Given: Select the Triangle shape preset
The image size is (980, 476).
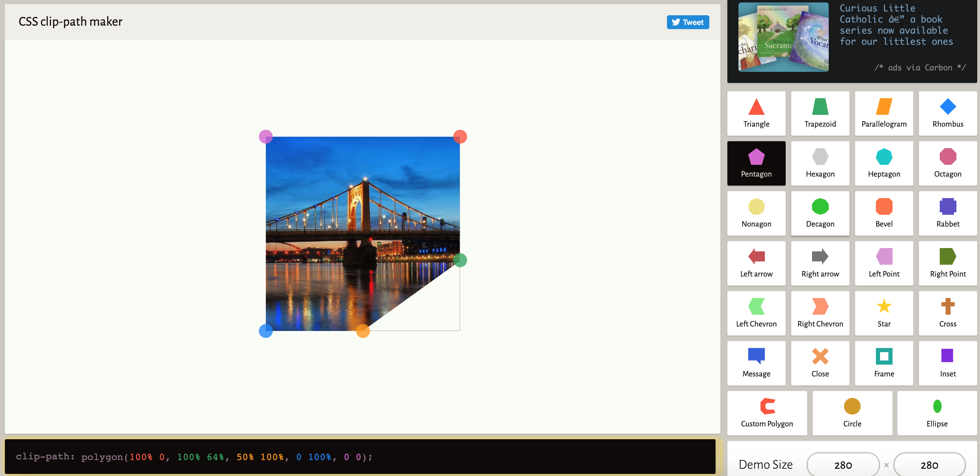Looking at the screenshot, I should pos(756,113).
